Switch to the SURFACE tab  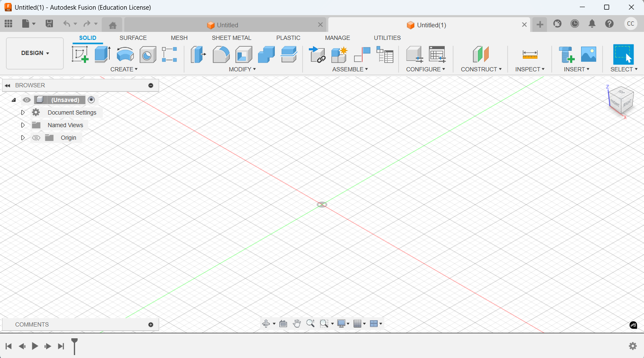[133, 38]
